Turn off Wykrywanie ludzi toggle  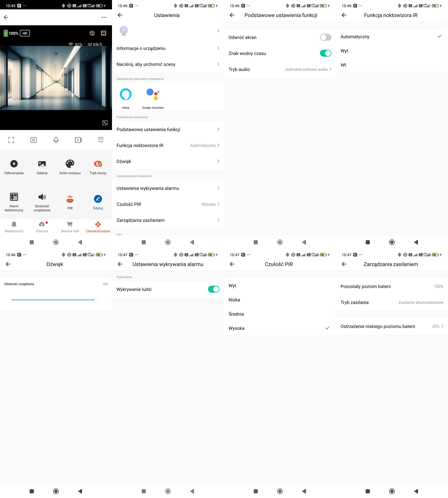tap(213, 289)
